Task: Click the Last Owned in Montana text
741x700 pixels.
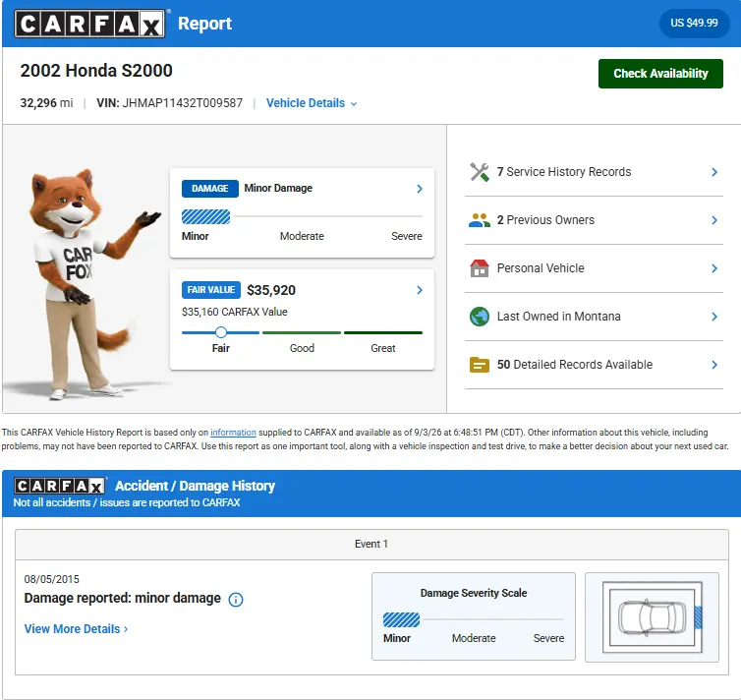Action: pos(558,317)
